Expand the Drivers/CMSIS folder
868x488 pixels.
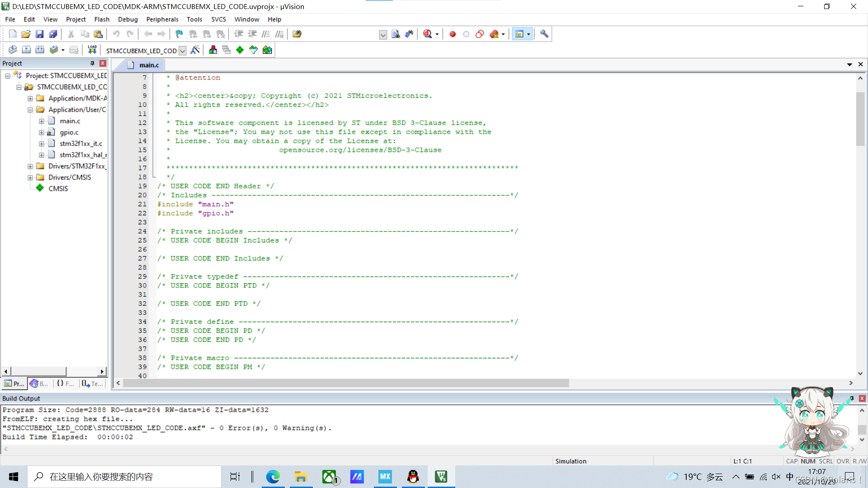[30, 178]
